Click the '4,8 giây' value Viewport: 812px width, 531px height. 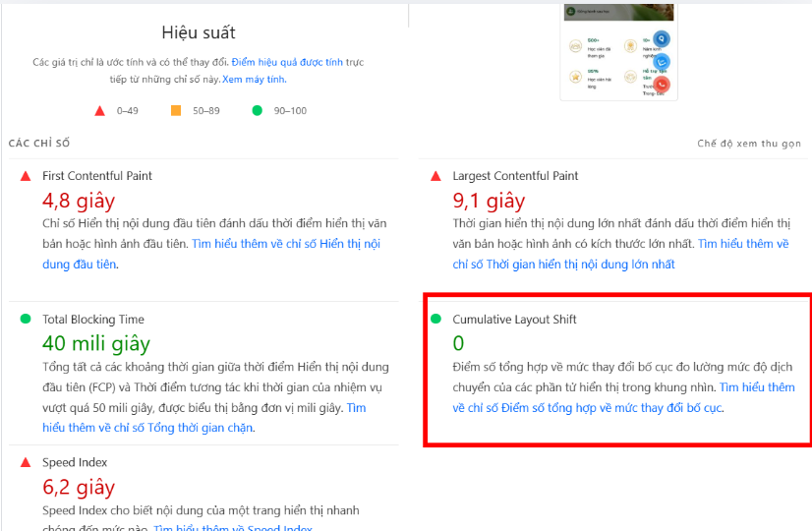coord(79,201)
